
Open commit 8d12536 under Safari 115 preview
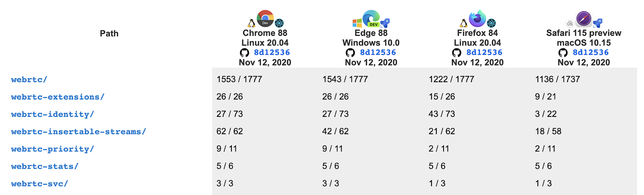click(590, 52)
